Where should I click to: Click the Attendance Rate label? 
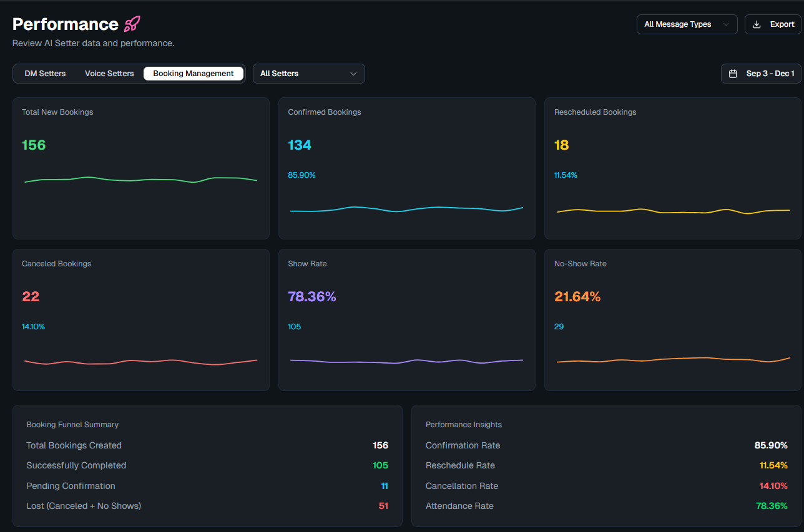point(459,506)
